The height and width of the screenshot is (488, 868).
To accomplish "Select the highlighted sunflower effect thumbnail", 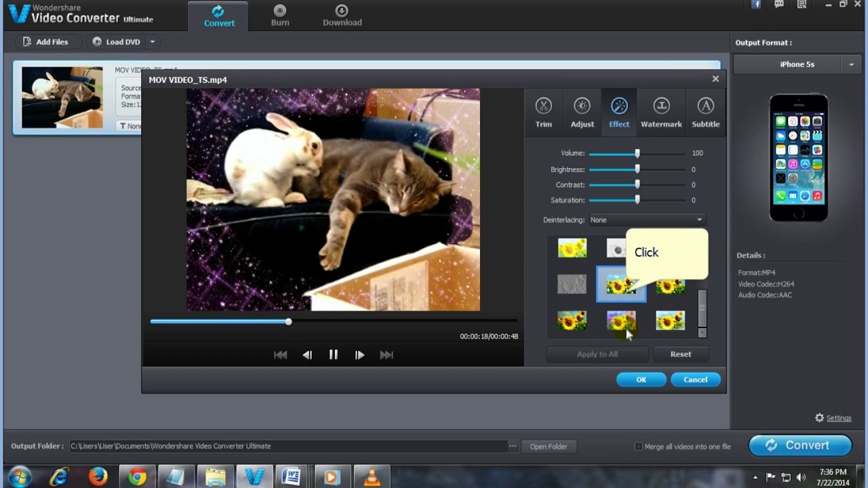I will coord(620,284).
